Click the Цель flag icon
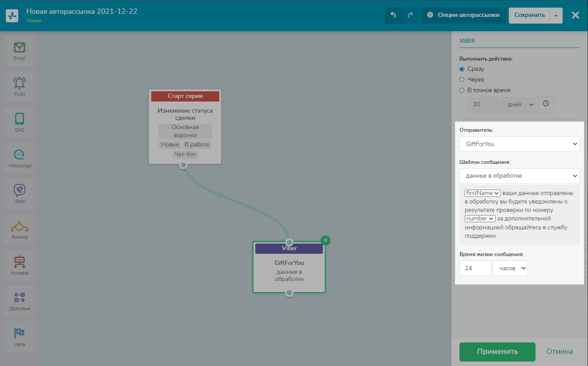The width and height of the screenshot is (588, 366). click(x=20, y=337)
